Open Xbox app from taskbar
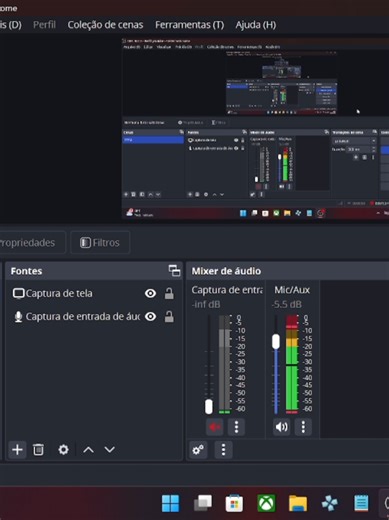This screenshot has width=389, height=520. [266, 503]
